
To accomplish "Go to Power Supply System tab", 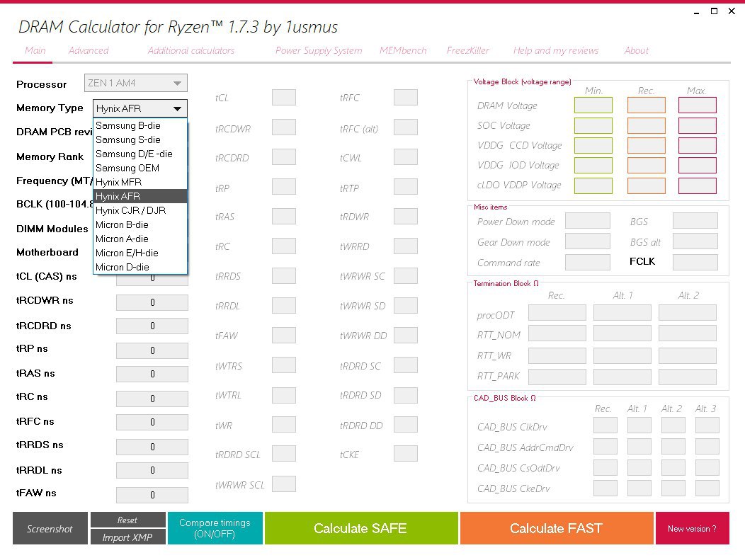I will [x=319, y=50].
